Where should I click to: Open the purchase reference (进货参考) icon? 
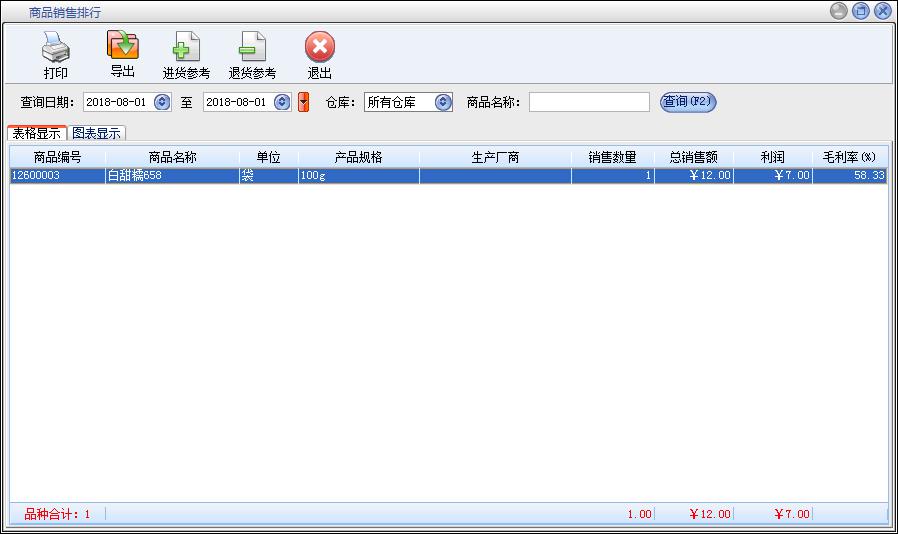tap(186, 47)
